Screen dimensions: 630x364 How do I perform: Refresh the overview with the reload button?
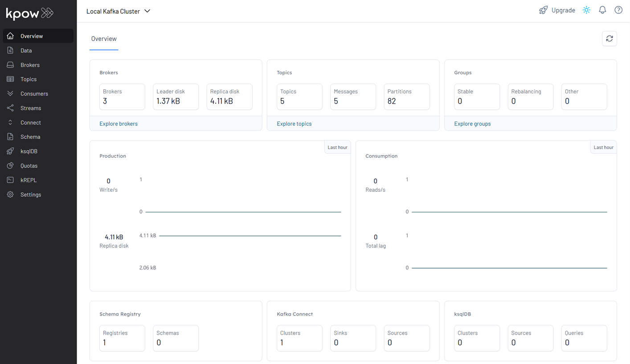coord(609,39)
